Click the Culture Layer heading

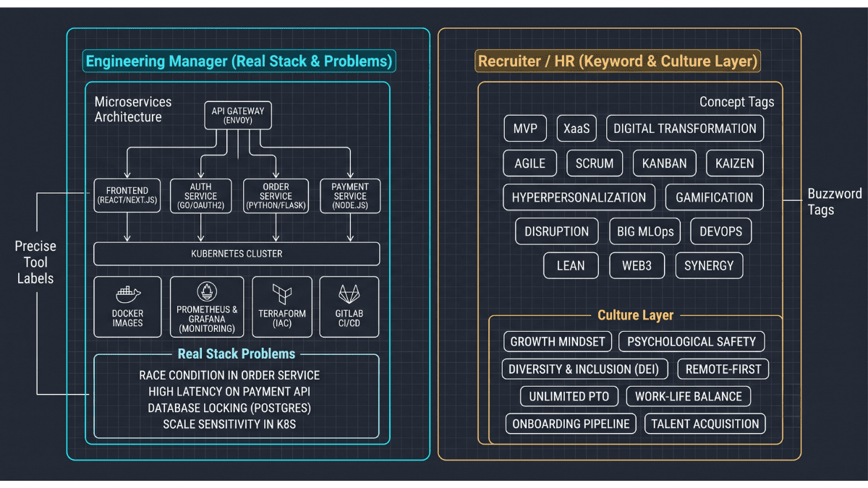(x=635, y=315)
